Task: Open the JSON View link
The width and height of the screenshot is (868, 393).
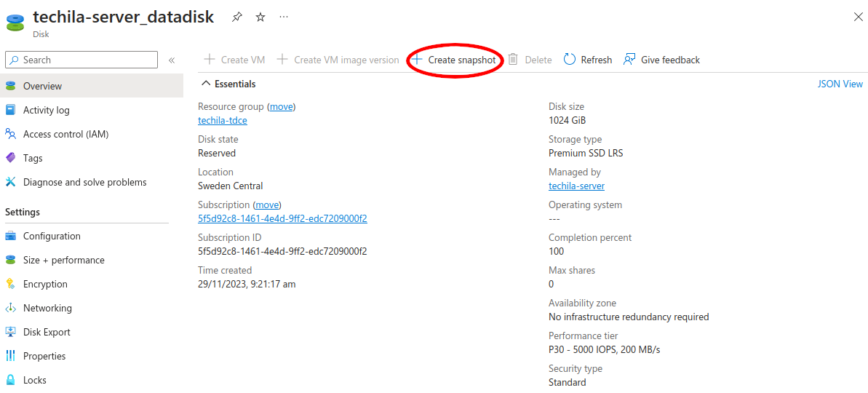Action: [x=840, y=84]
